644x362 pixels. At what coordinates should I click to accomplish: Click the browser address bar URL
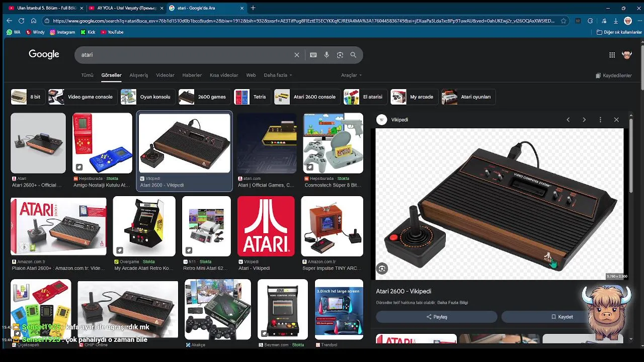(x=303, y=21)
